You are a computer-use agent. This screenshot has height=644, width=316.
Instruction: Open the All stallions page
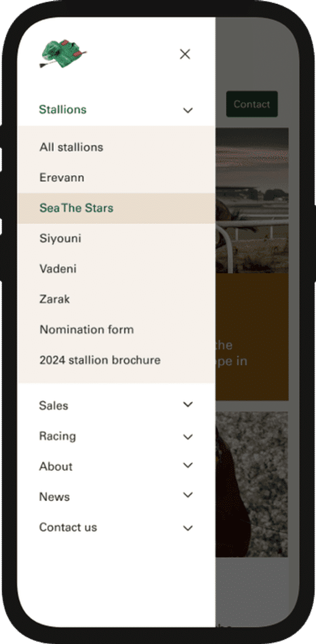coord(71,147)
